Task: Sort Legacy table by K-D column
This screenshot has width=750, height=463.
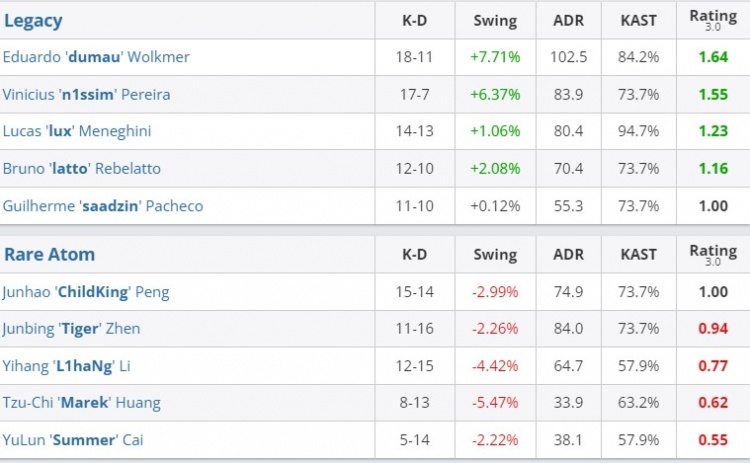Action: [414, 20]
